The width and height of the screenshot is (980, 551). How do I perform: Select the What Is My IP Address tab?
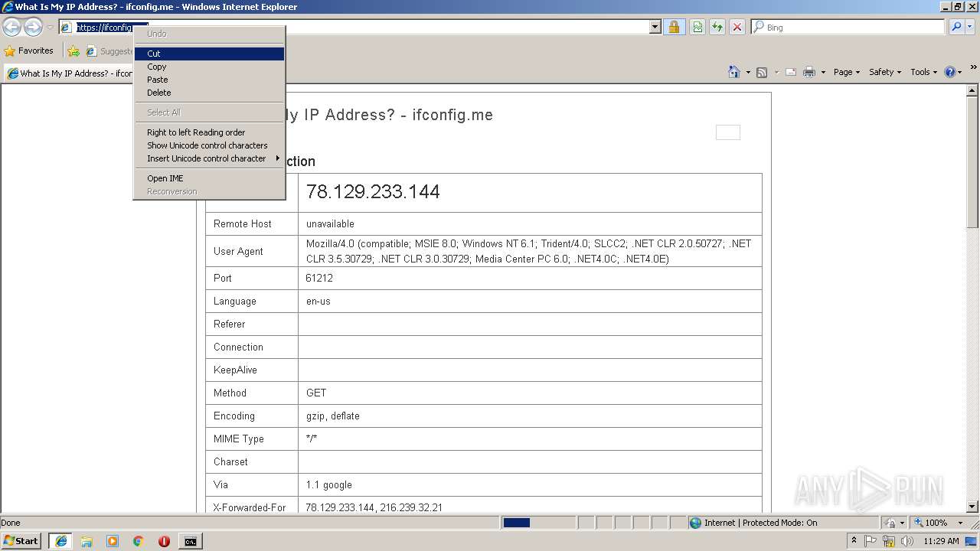coord(69,73)
